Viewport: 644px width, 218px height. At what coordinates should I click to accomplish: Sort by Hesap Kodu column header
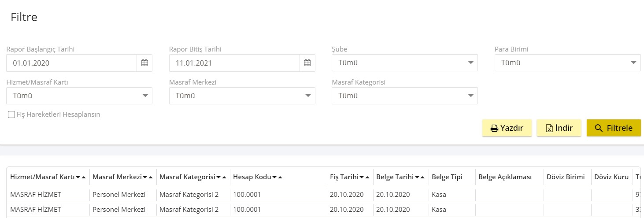(258, 177)
